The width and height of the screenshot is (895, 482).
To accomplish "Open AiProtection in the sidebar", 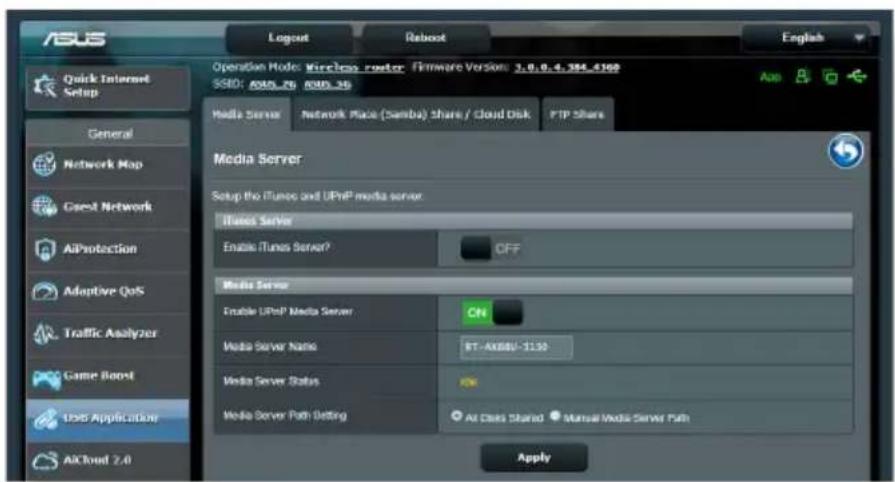I will (x=107, y=249).
